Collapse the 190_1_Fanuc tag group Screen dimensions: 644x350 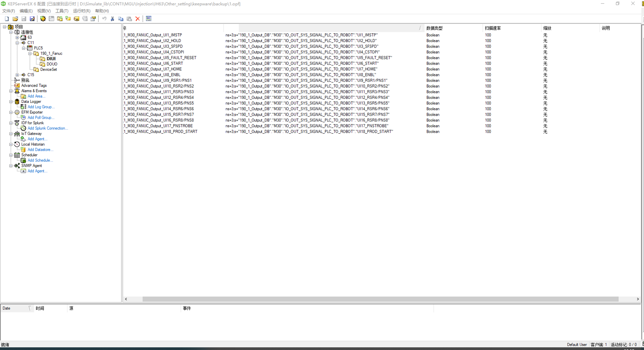[30, 53]
